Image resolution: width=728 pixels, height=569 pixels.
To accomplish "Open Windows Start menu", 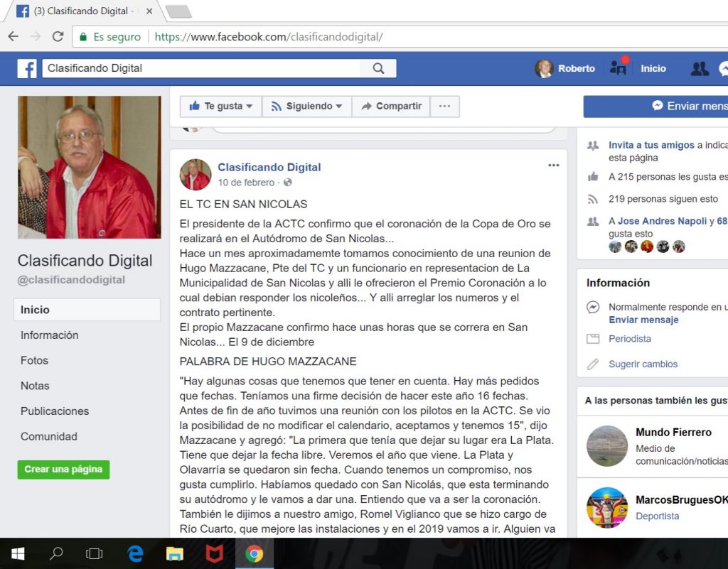I will tap(18, 553).
